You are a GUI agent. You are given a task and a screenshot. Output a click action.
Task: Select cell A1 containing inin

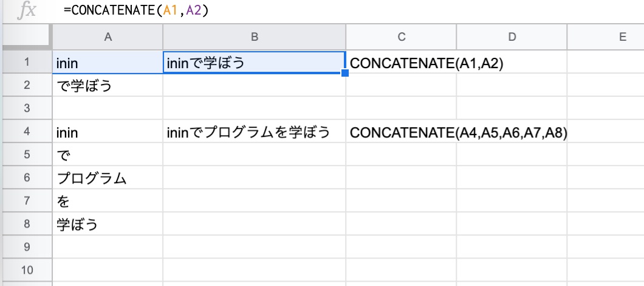(108, 63)
